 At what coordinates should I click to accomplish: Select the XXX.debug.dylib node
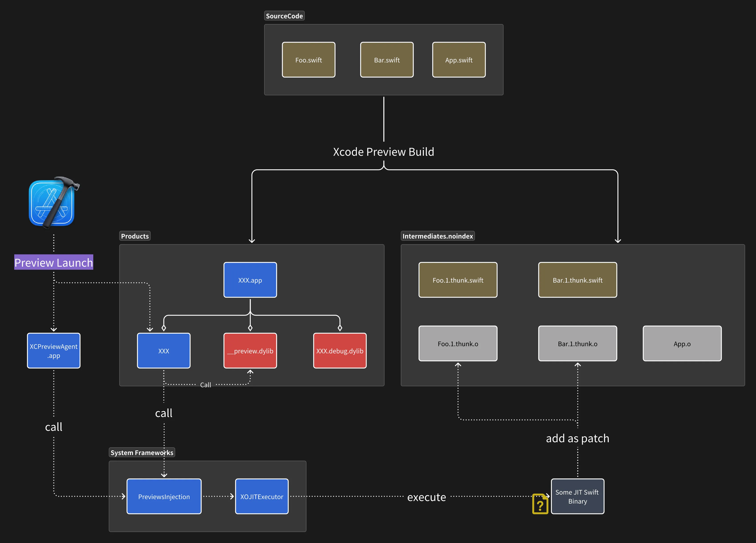(340, 351)
